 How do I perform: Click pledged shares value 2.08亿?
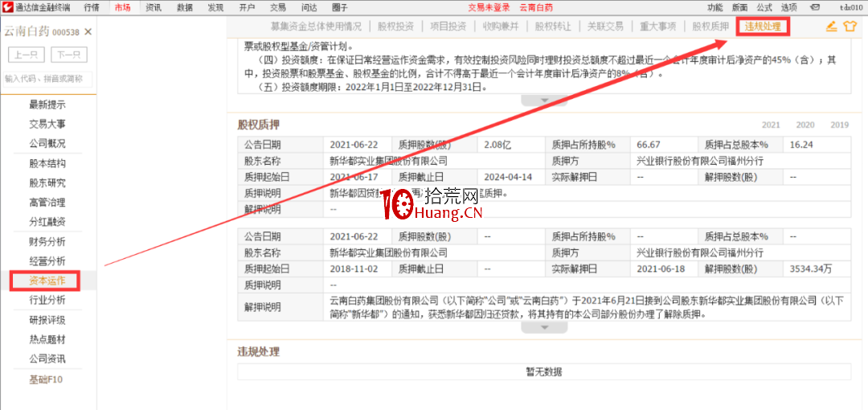(497, 146)
